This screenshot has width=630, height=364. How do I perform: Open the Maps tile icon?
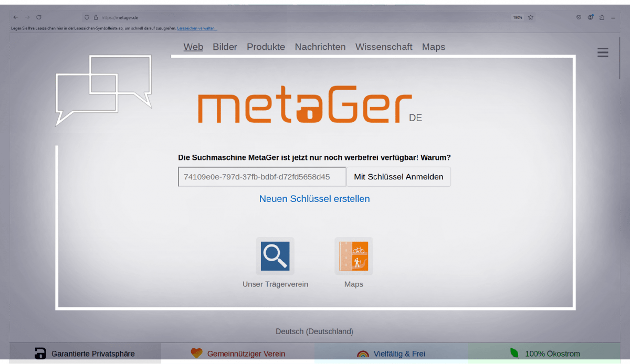354,256
